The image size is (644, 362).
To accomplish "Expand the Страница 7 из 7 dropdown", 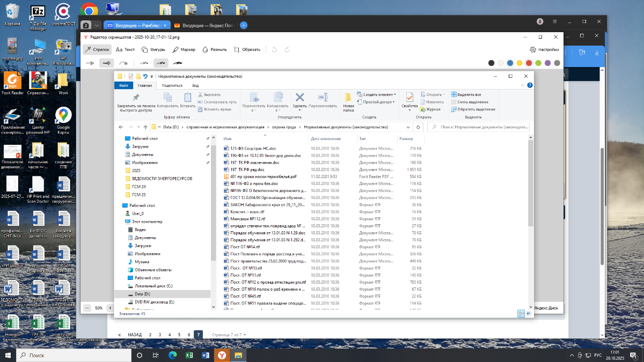I will 229,334.
